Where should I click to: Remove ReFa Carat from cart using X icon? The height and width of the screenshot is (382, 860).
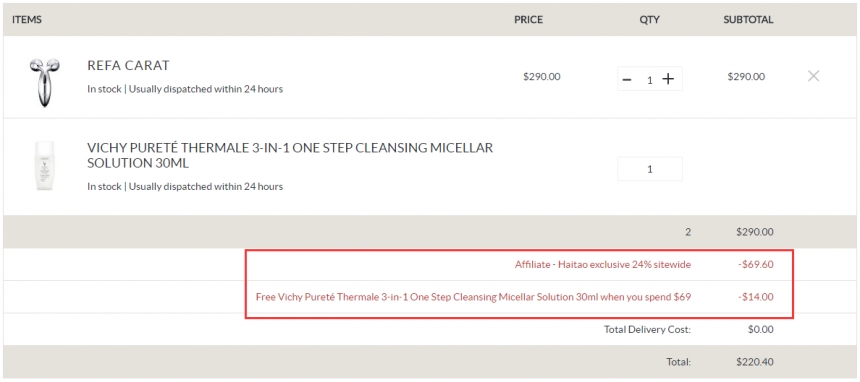coord(813,76)
